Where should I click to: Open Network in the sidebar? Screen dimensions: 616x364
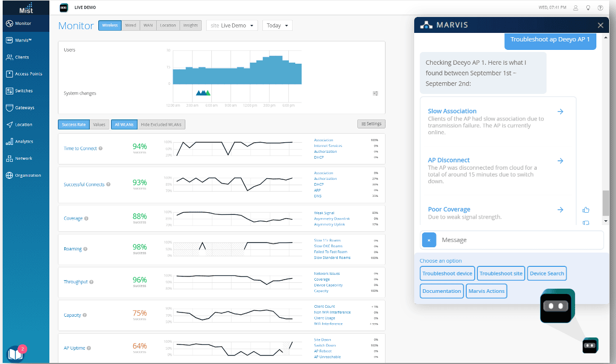[x=26, y=158]
